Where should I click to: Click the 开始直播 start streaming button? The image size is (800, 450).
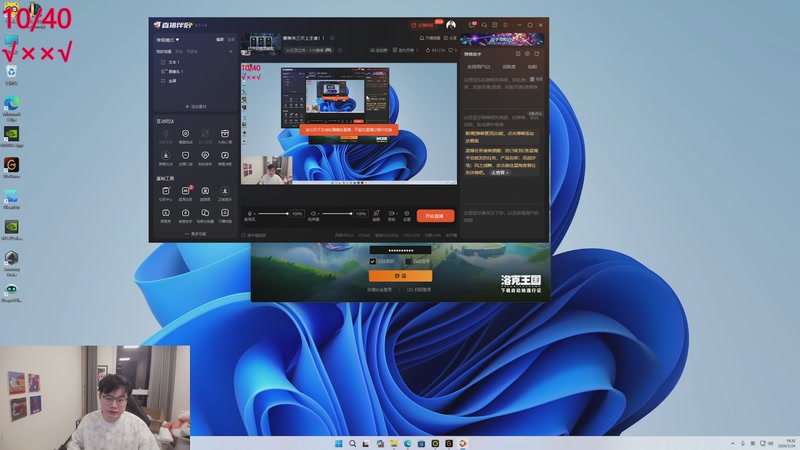tap(435, 216)
